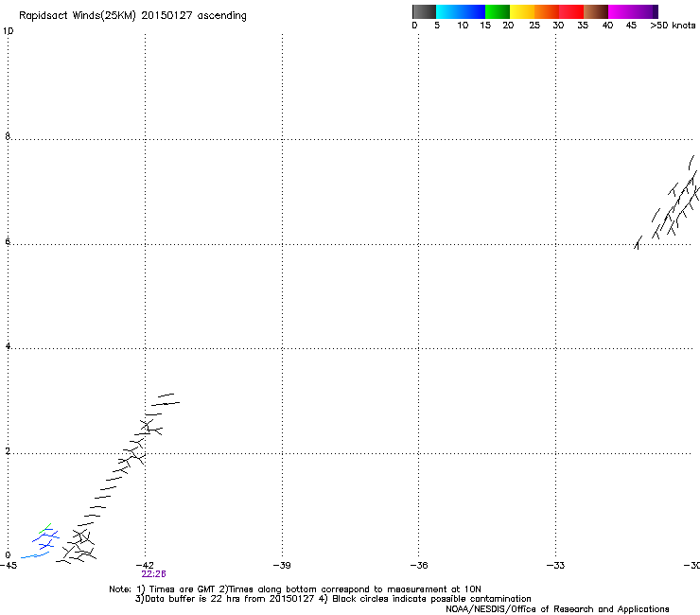This screenshot has height=615, width=700.
Task: Click the latitude 10 axis label
Action: 8,31
